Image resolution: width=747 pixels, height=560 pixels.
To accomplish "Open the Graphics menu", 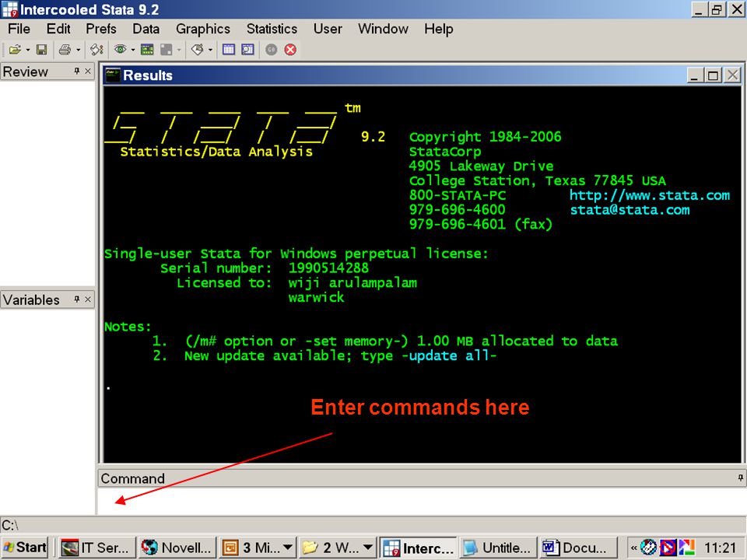I will pos(203,29).
